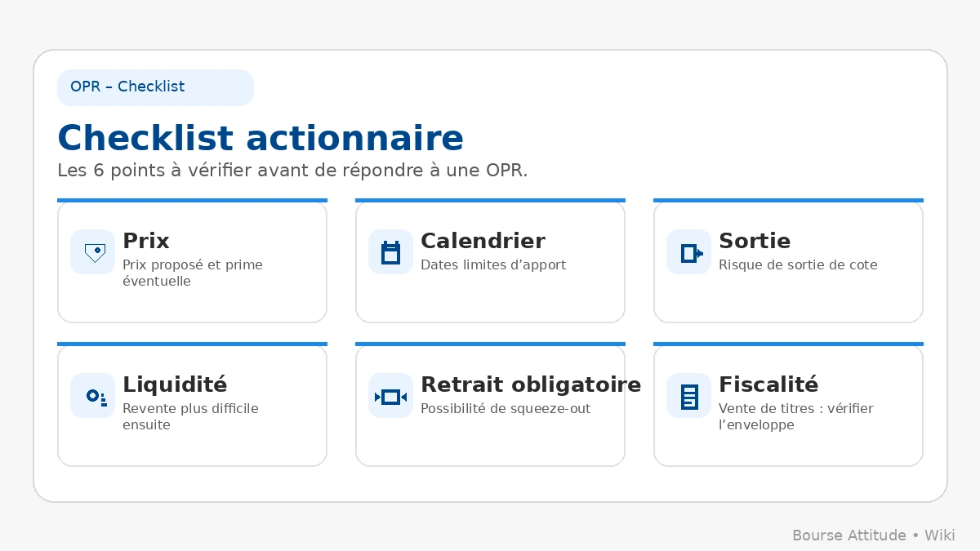Click "Dates limites d'apport" text
Image resolution: width=980 pixels, height=551 pixels.
(x=493, y=264)
